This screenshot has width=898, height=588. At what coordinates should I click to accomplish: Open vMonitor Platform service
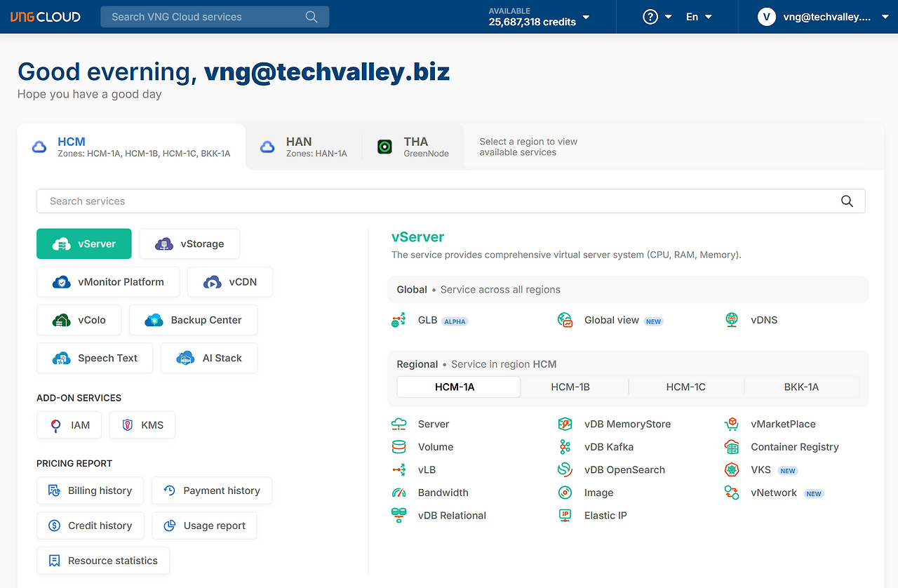click(108, 282)
